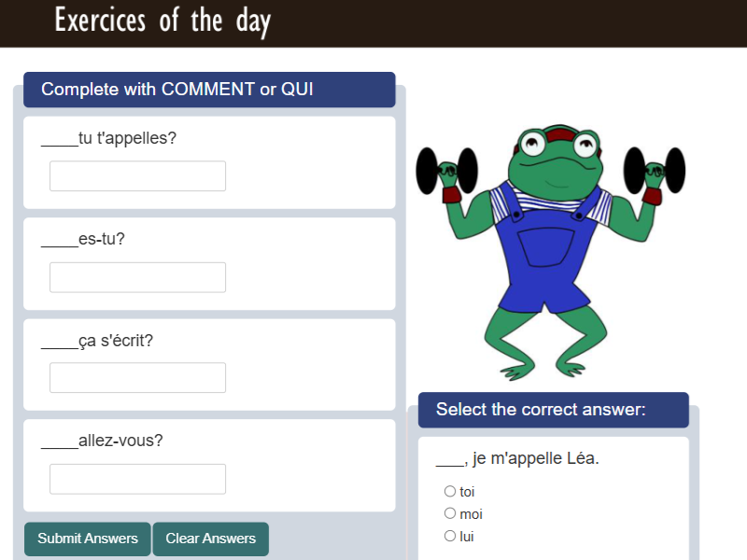Select the 'moi' radio option
Screen dimensions: 747x560
[450, 513]
